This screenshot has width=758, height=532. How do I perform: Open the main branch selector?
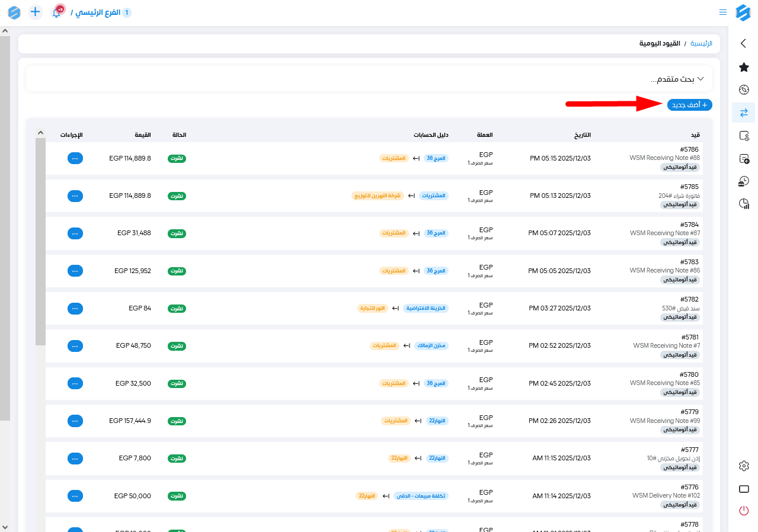(x=101, y=12)
